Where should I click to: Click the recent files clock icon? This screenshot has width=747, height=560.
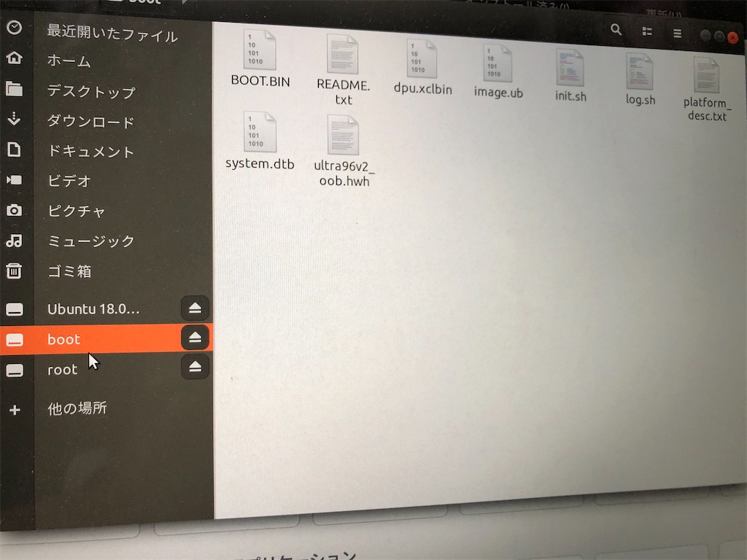point(15,27)
